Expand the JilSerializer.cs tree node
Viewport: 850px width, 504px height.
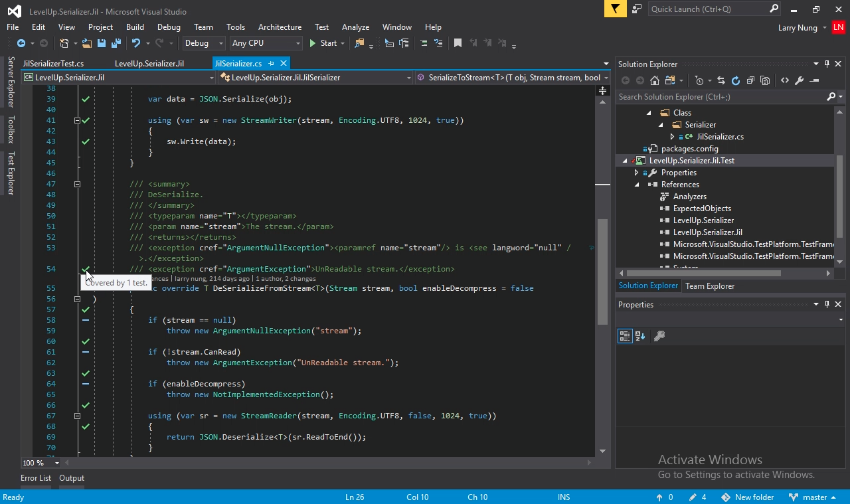click(x=673, y=137)
